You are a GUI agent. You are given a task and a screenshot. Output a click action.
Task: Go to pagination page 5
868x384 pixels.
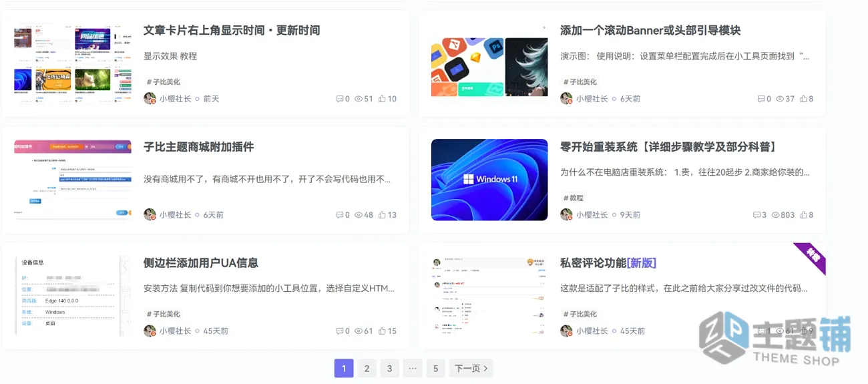click(x=435, y=368)
